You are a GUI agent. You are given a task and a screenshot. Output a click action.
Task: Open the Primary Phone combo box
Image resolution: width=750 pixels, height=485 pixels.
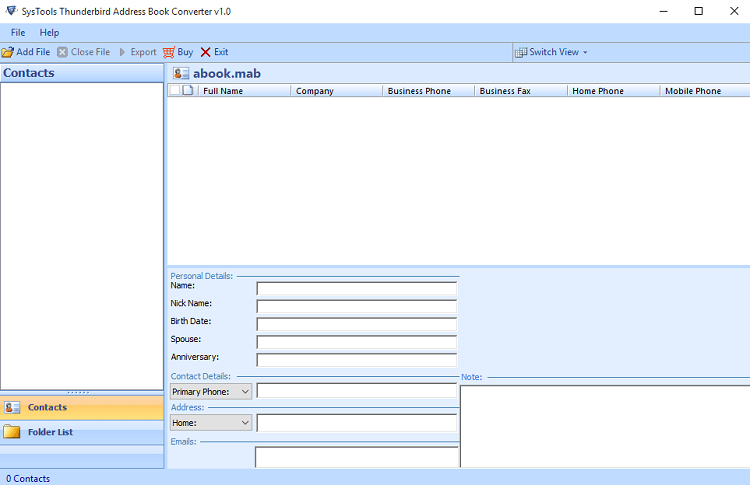click(211, 392)
